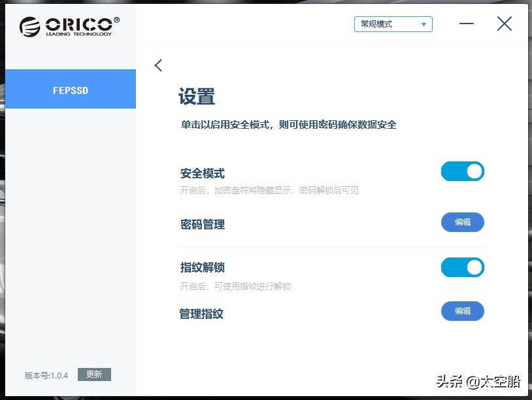Navigate back using the left chevron
This screenshot has height=400, width=532.
(x=158, y=65)
